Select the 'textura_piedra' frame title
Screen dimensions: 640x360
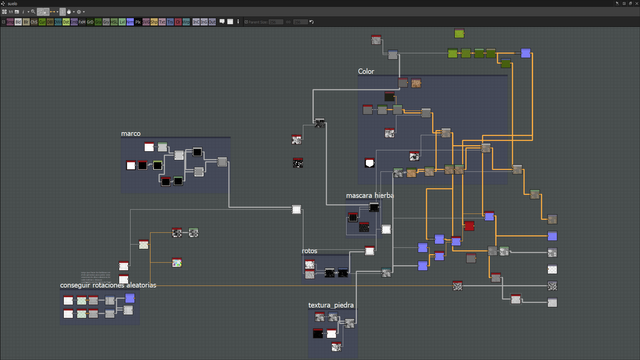click(331, 305)
